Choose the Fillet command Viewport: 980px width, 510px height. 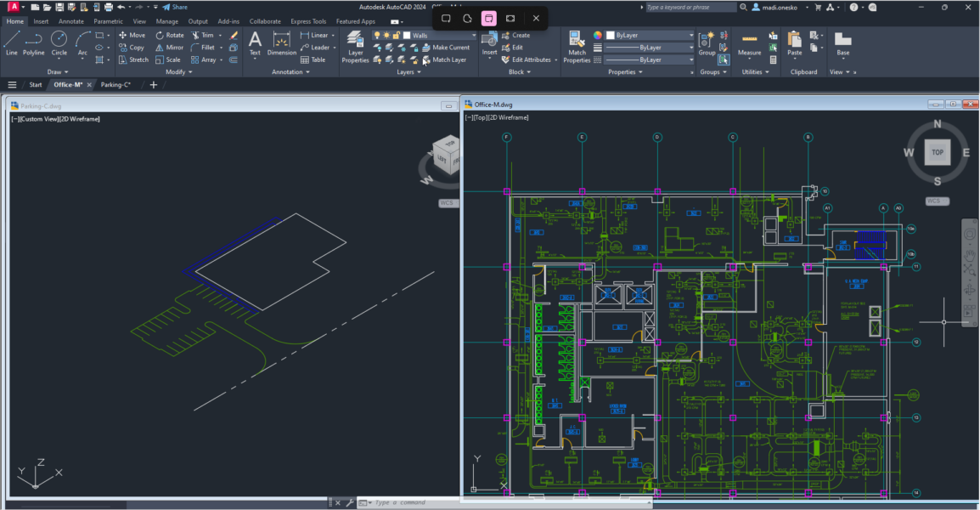[202, 48]
